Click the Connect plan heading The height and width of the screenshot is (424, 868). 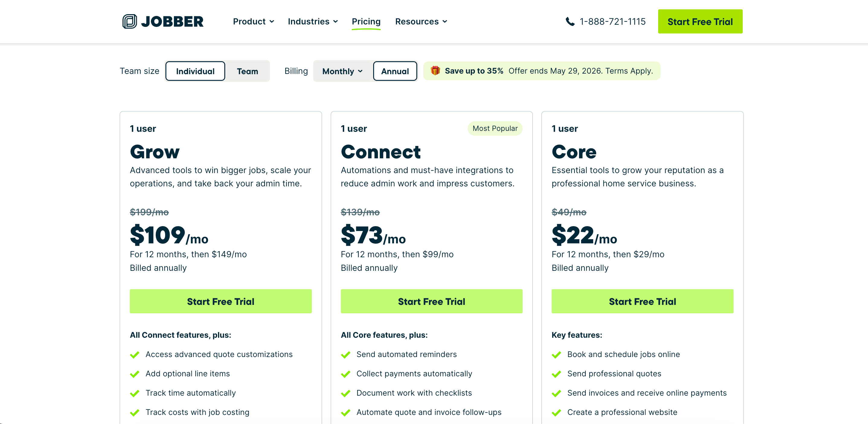tap(381, 152)
